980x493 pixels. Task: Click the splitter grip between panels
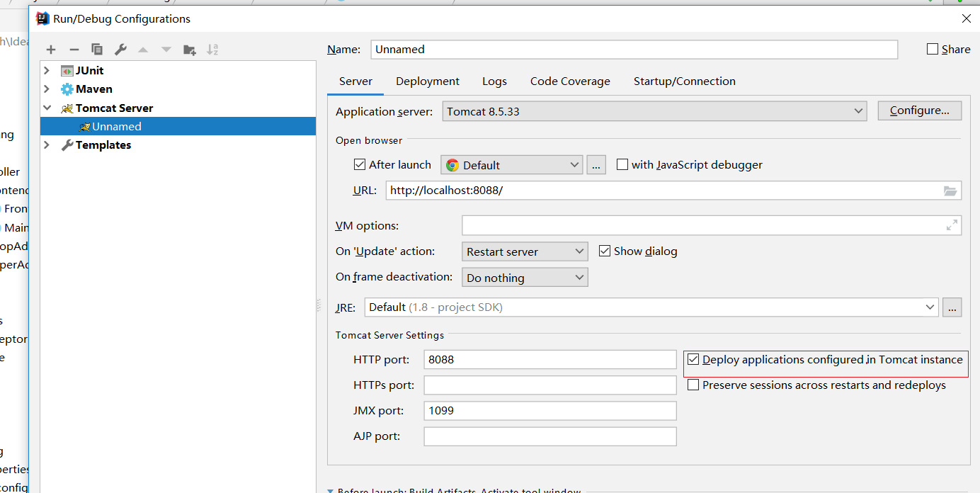click(319, 306)
